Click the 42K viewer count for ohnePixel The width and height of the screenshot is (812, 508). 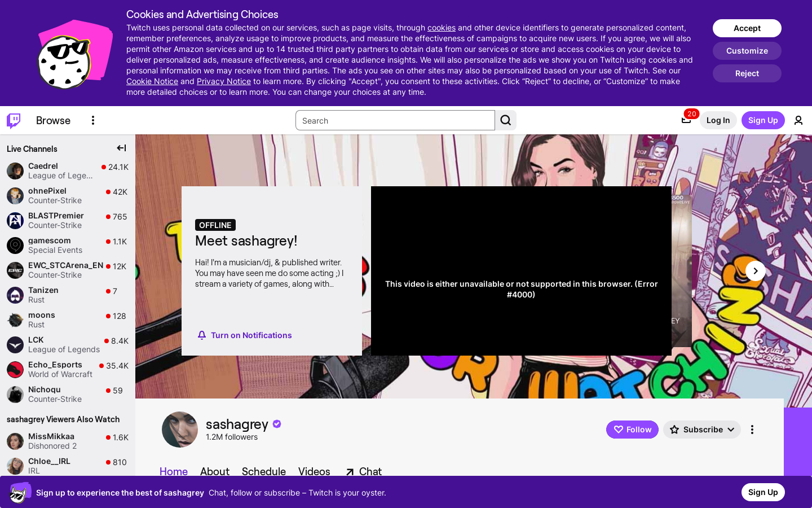(120, 192)
